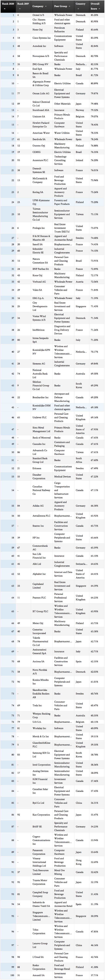Select the Adidas AG company cell
The image size is (105, 980).
(x=38, y=506)
